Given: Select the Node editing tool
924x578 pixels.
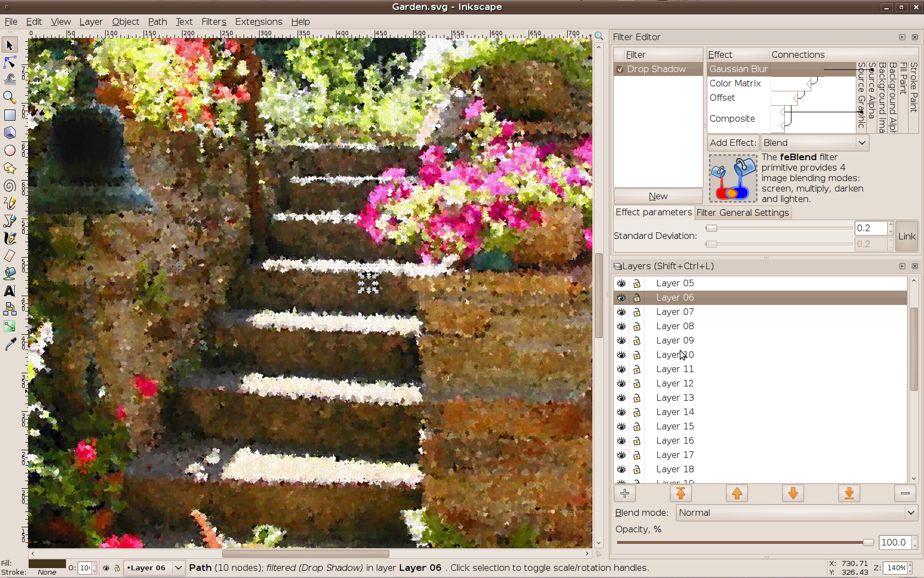Looking at the screenshot, I should [9, 62].
